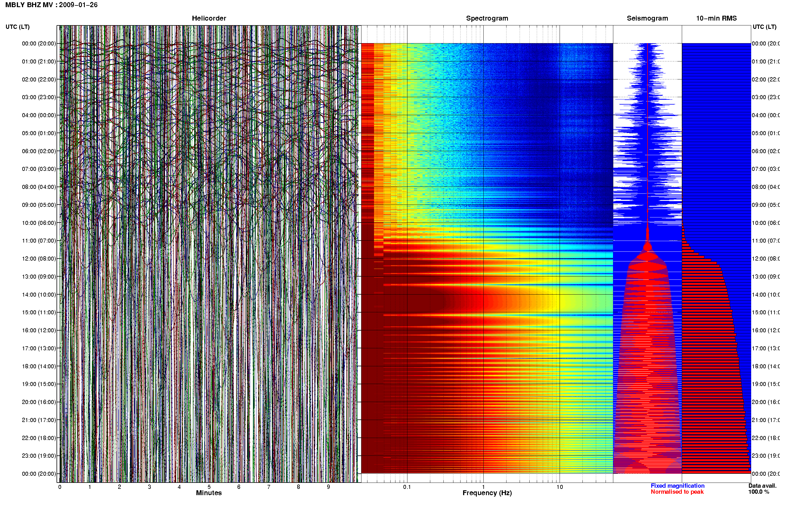Click left time label '17:00 (13:00)'
This screenshot has height=508, width=812.
tap(39, 348)
